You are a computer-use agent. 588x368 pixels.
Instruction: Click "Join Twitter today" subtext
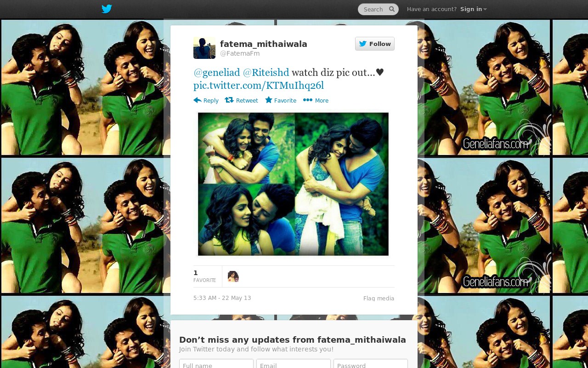tap(256, 349)
